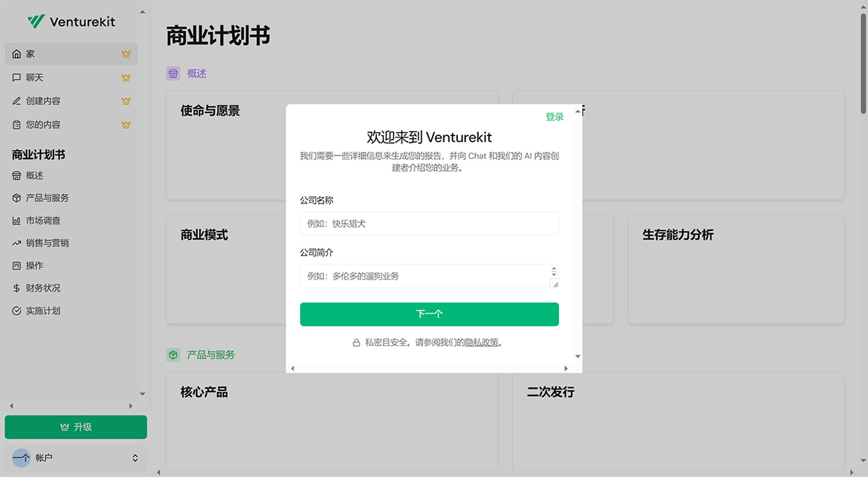Click the pencil icon beside 创建内容
This screenshot has height=477, width=868.
16,101
